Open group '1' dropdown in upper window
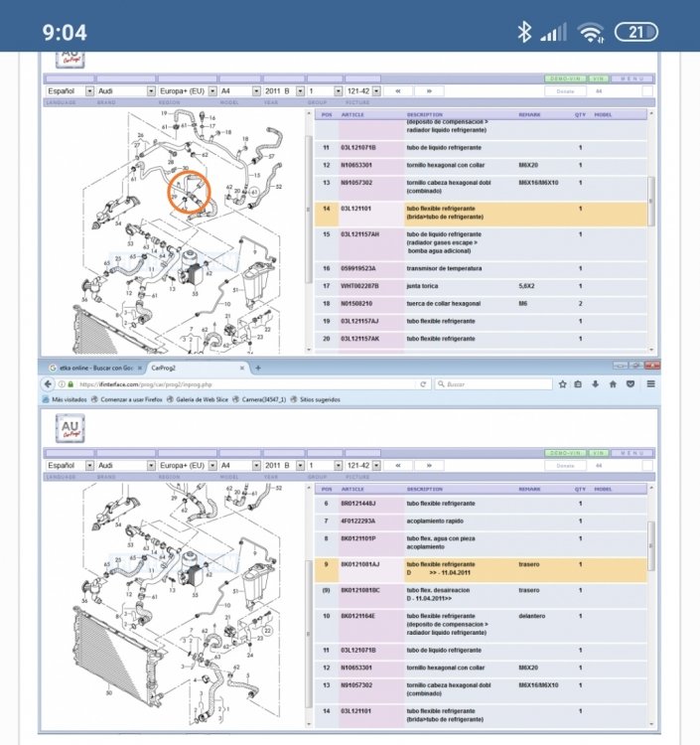The width and height of the screenshot is (700, 745). coord(325,90)
